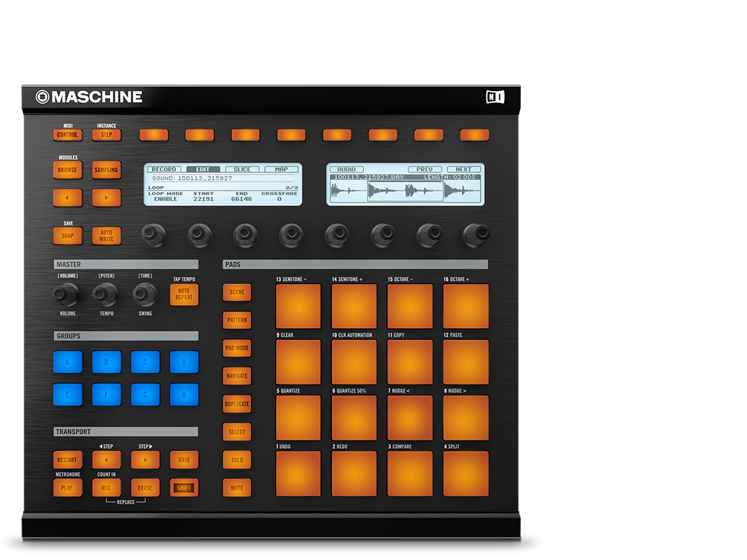Tap pad 13 Semitone minus
The image size is (747, 560).
298,306
